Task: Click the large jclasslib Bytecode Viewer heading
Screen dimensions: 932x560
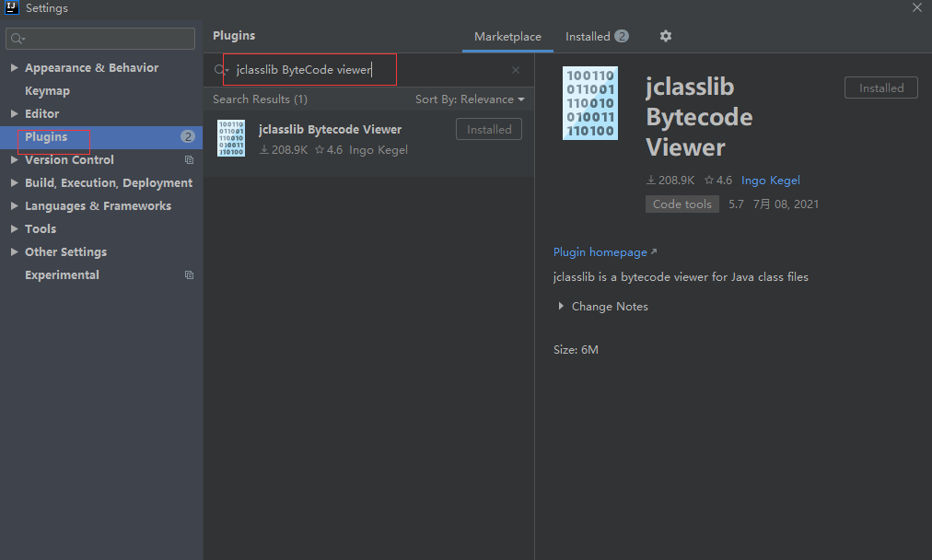Action: click(699, 117)
